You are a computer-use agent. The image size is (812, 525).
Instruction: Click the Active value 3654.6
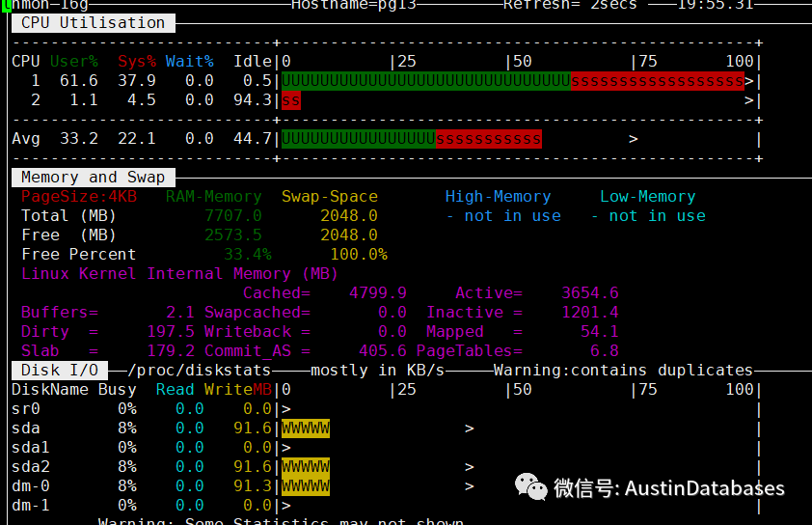pyautogui.click(x=590, y=292)
